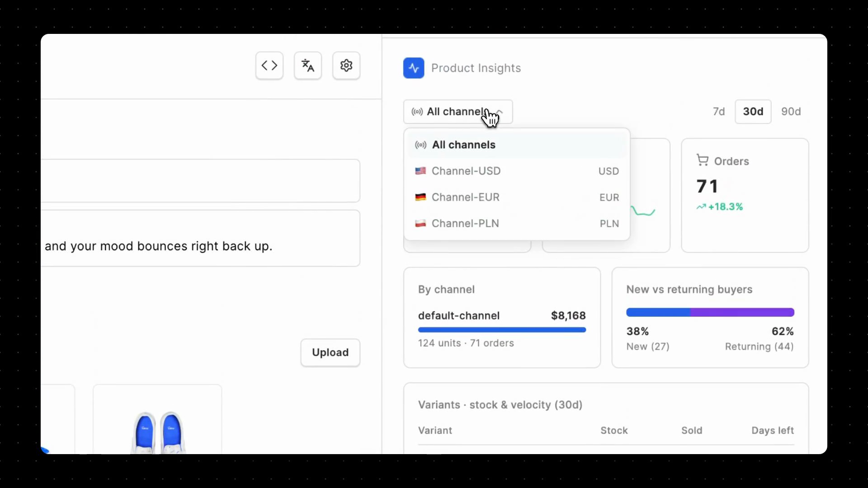The width and height of the screenshot is (868, 488).
Task: Select Channel-USD from dropdown list
Action: pos(517,171)
